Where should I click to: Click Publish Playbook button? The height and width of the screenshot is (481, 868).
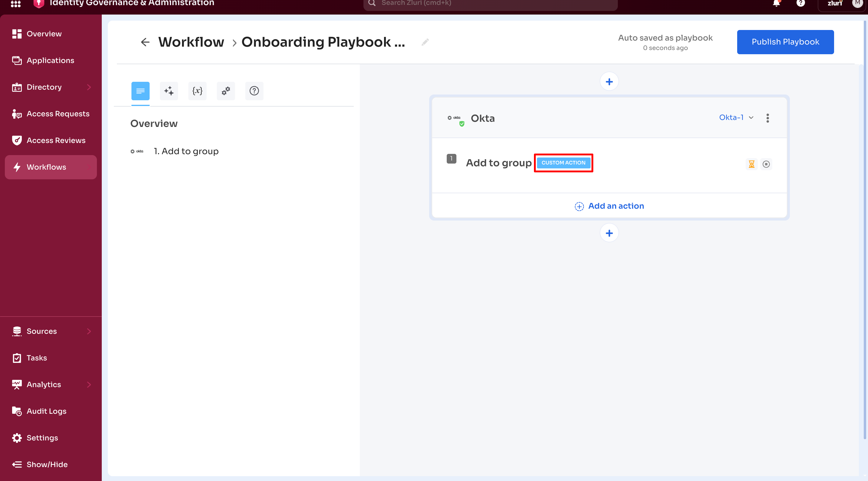pyautogui.click(x=785, y=42)
